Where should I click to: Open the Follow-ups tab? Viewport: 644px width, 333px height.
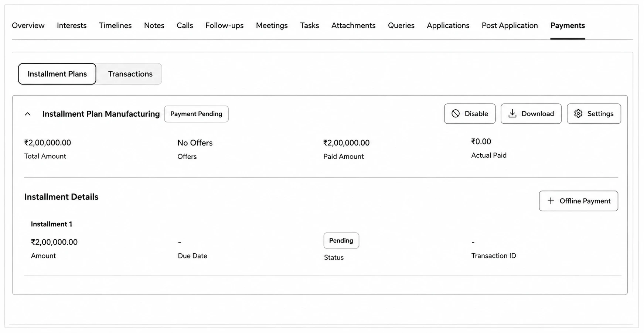click(x=225, y=25)
